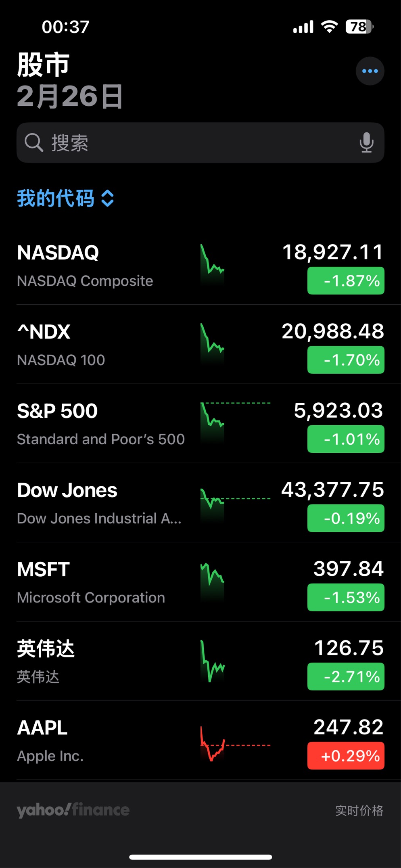Tap the up-down chevron next to 我的代码
The width and height of the screenshot is (401, 868).
click(x=108, y=198)
